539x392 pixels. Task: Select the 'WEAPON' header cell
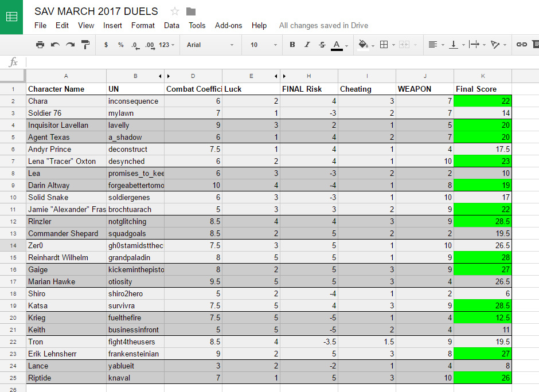click(425, 89)
